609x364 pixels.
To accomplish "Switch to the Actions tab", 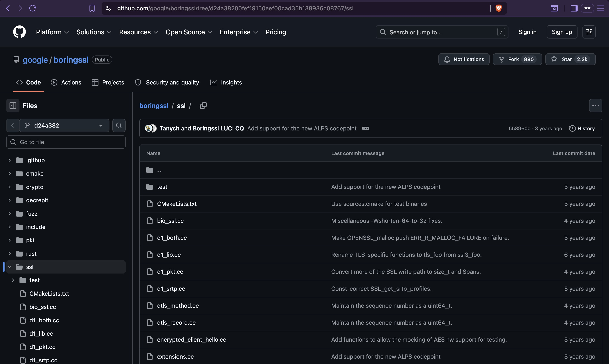I will (66, 83).
